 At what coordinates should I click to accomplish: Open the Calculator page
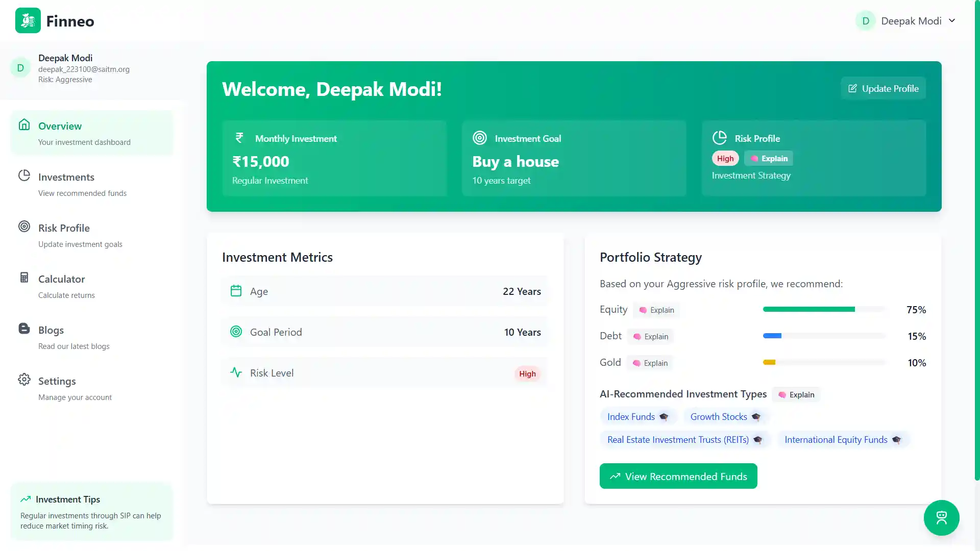coord(92,286)
